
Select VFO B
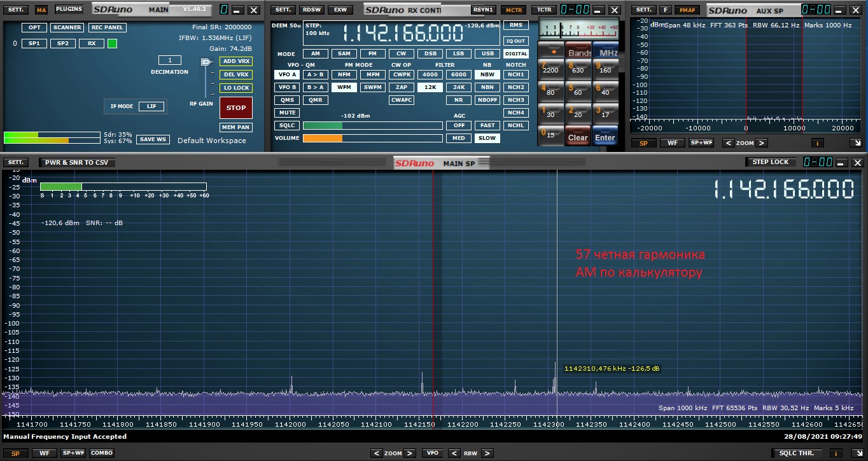287,87
